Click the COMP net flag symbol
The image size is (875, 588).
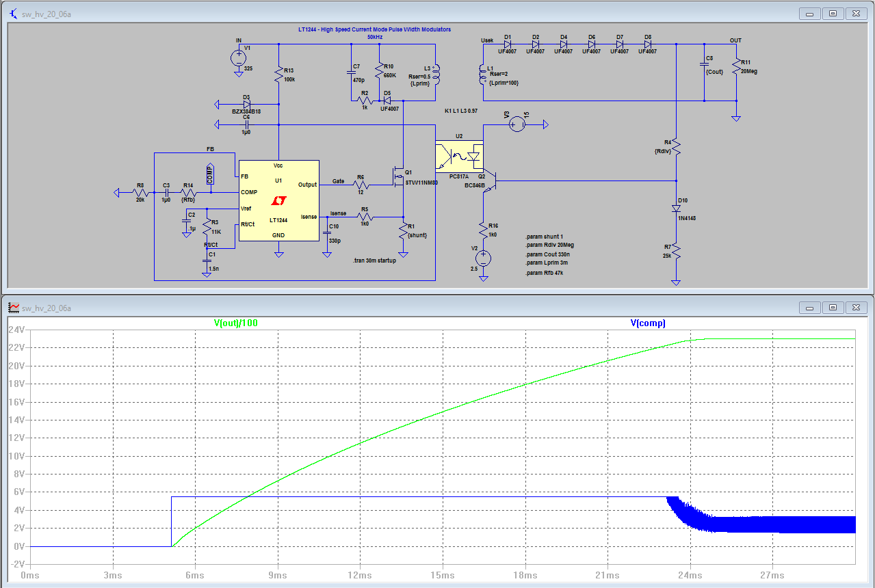[x=210, y=174]
